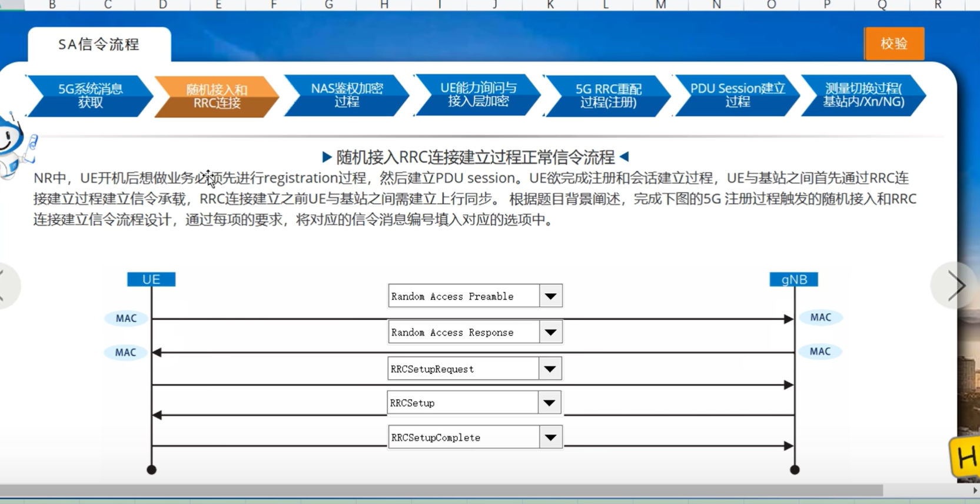The width and height of the screenshot is (980, 504).
Task: Click the UE node label
Action: click(151, 279)
